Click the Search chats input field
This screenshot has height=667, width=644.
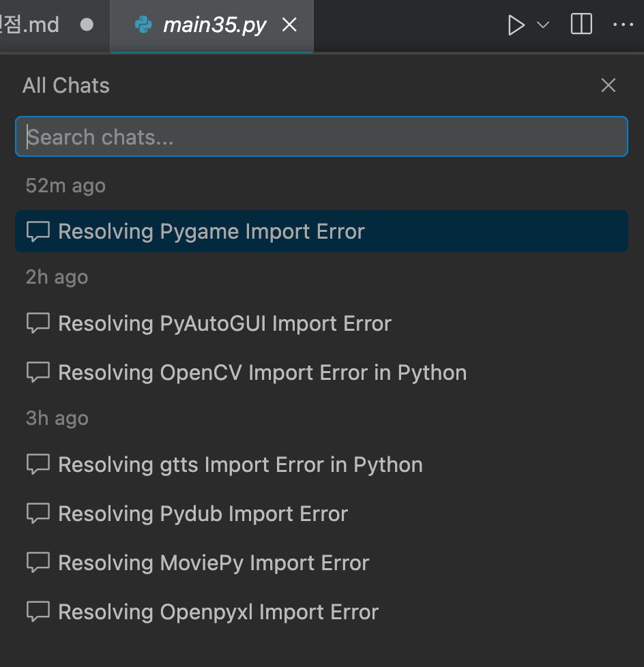click(321, 137)
